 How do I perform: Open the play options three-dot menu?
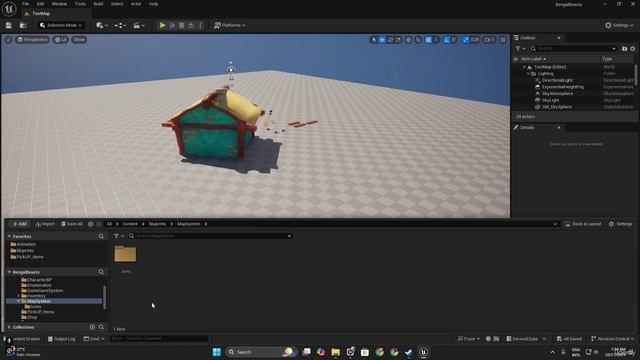pyautogui.click(x=200, y=25)
